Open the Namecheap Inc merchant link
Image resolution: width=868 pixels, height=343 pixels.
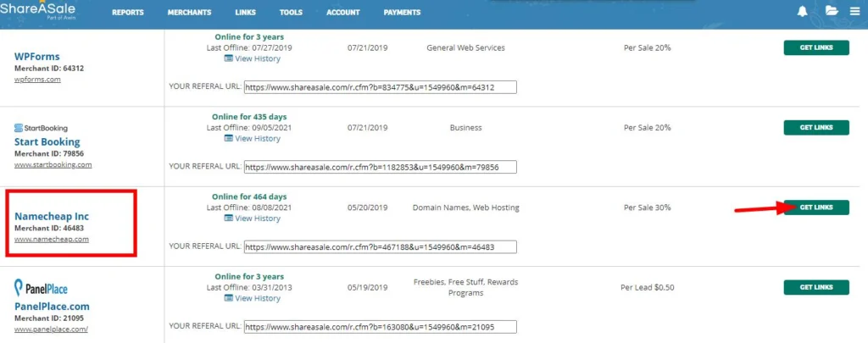pos(52,216)
